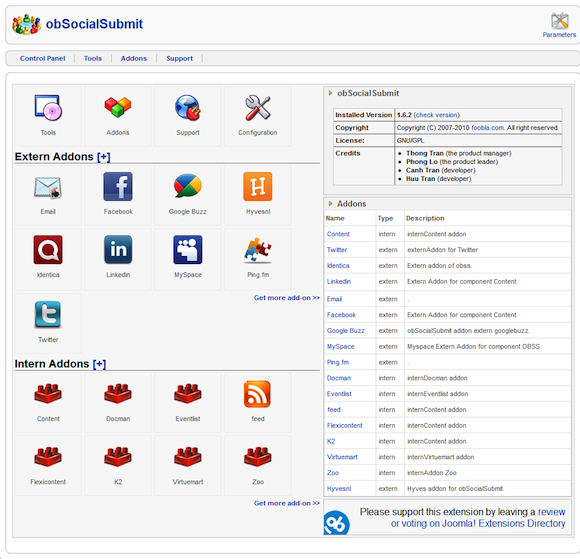
Task: Open the Tools disc icon
Action: click(x=48, y=108)
